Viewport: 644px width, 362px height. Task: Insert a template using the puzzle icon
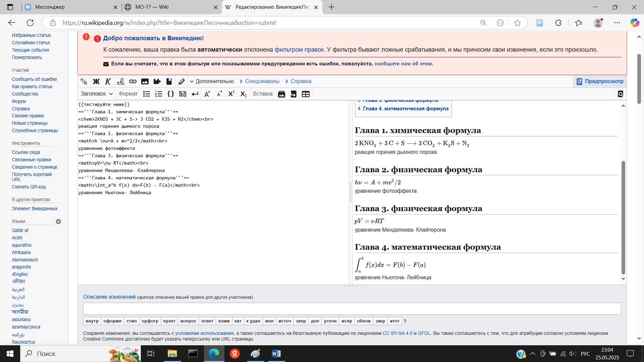click(x=157, y=81)
